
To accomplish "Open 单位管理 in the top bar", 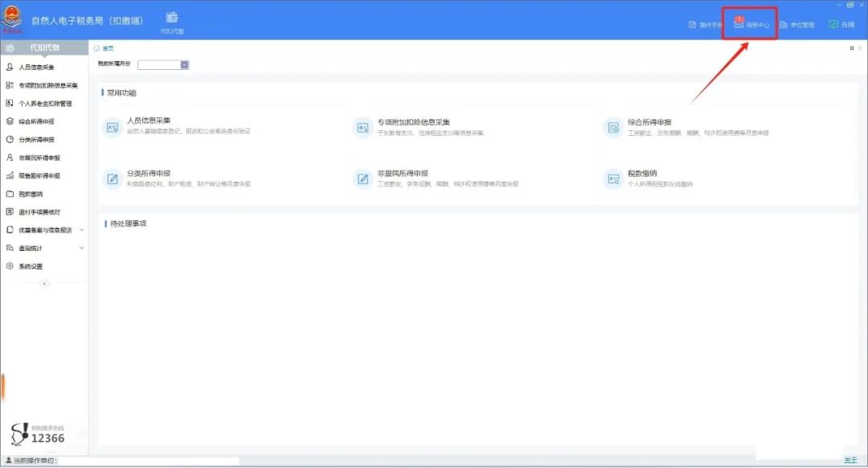I will click(x=796, y=25).
